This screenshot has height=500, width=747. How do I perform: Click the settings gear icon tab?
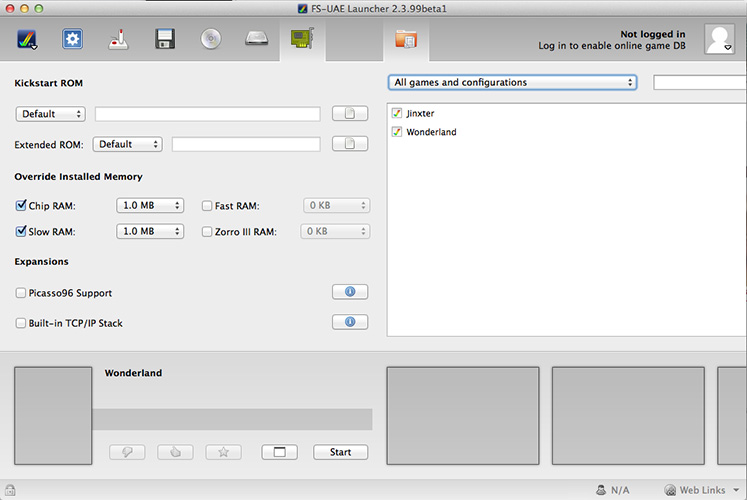(x=73, y=40)
